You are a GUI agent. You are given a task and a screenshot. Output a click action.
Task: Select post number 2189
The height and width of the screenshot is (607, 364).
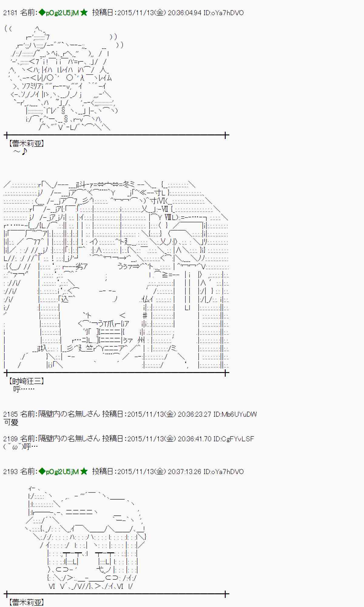click(x=10, y=439)
